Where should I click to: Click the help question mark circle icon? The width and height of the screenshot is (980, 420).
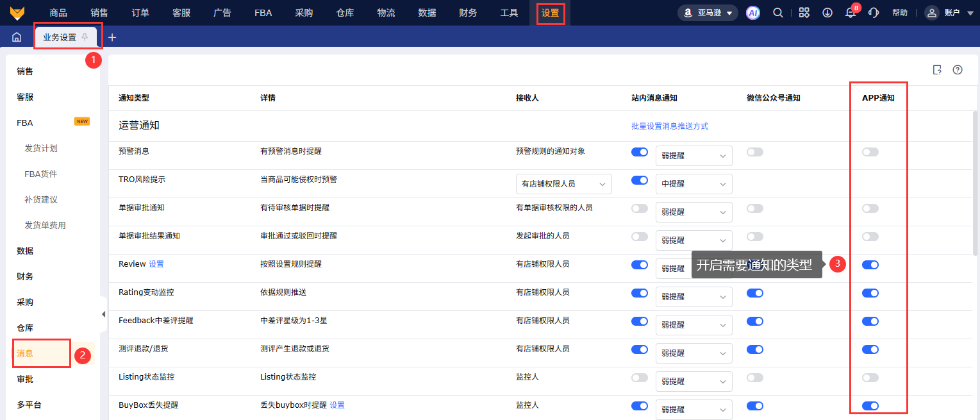957,70
